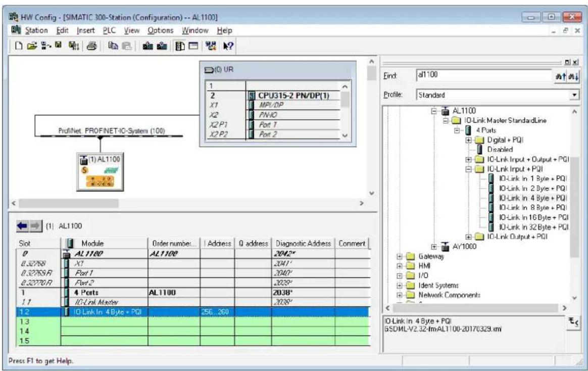Viewport: 588px width, 371px height.
Task: Select the 4 Ports row in slot 1
Action: (193, 292)
